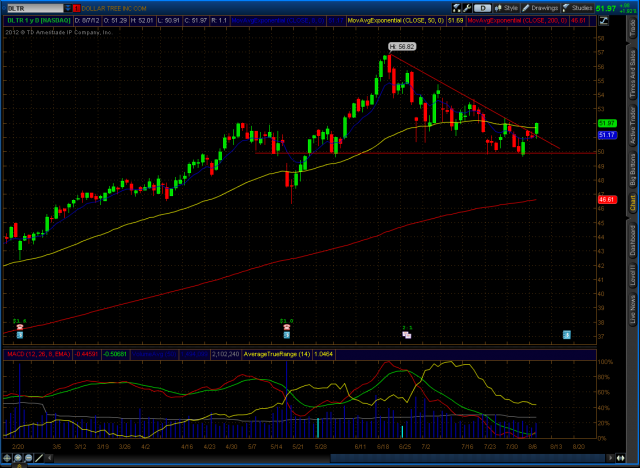Screen dimensions: 640x468
Task: Click the AverageTrueRange (14) study label
Action: (x=277, y=354)
